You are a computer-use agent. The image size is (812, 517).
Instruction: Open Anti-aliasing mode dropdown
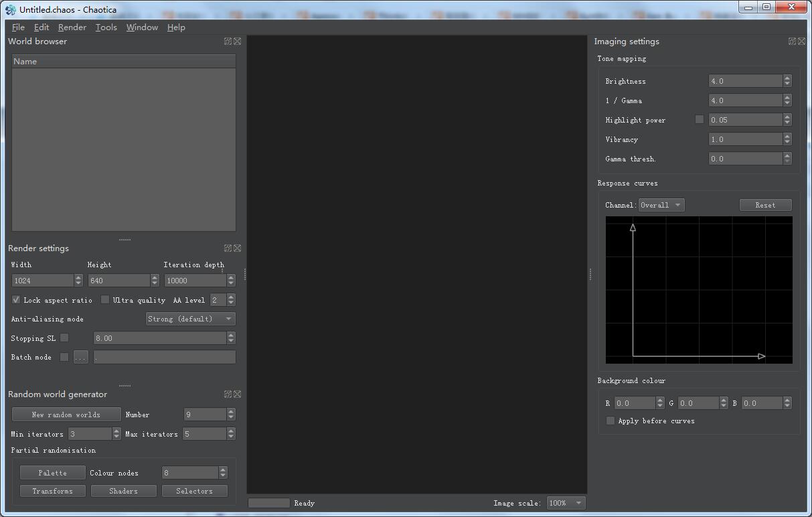point(191,319)
